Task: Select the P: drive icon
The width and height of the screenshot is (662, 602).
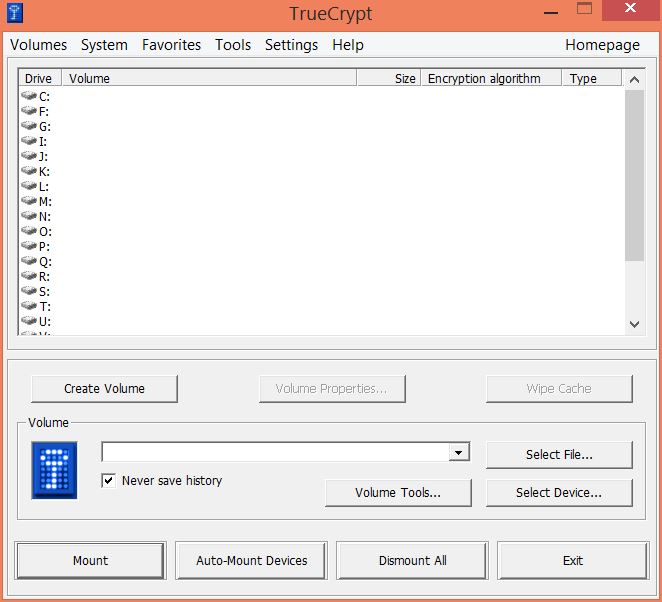Action: pyautogui.click(x=29, y=246)
